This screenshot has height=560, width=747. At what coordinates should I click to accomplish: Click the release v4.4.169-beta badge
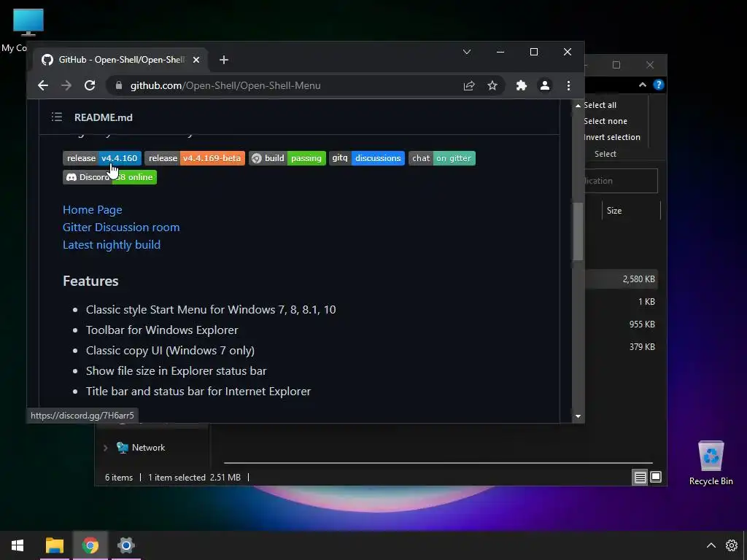click(195, 158)
